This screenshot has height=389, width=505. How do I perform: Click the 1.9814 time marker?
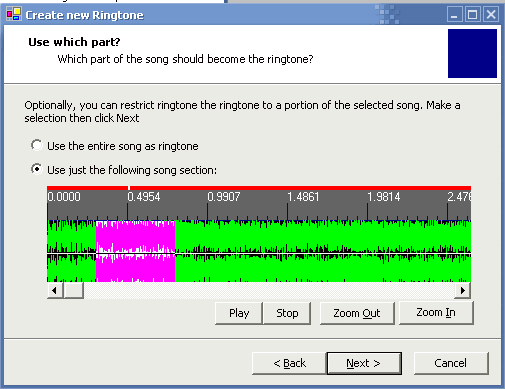[384, 197]
